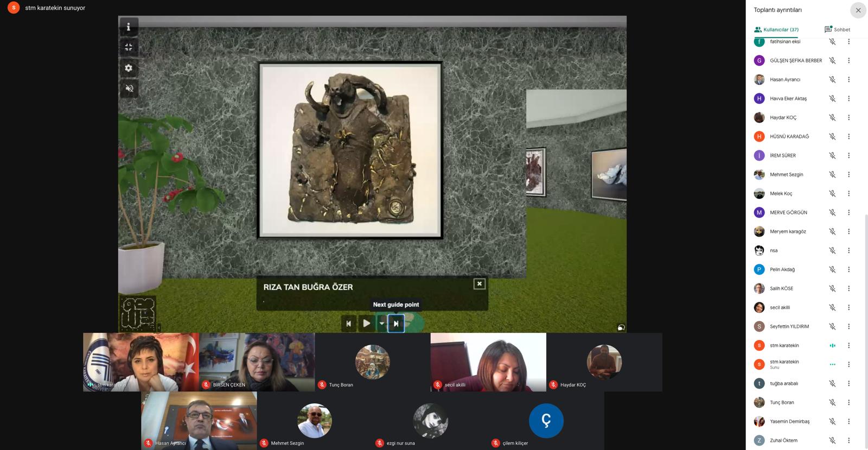The width and height of the screenshot is (868, 450).
Task: Click the muted mic icon for Salih KÖSE
Action: [x=832, y=289]
